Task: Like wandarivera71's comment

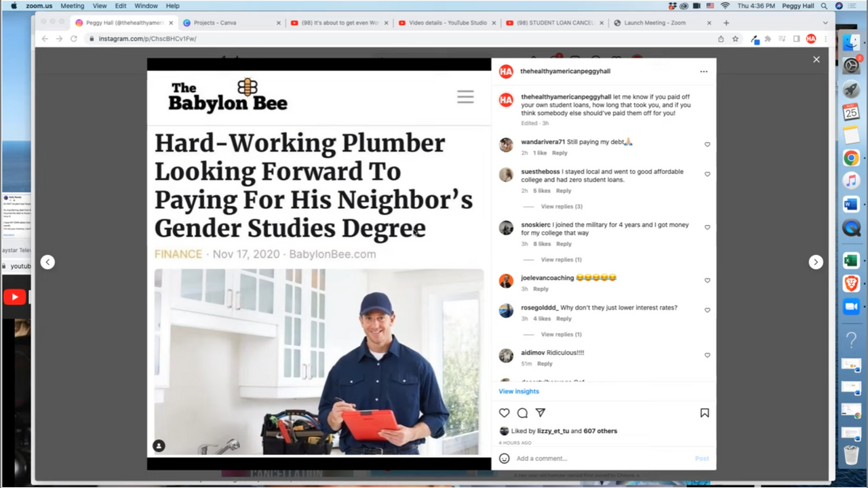Action: tap(707, 144)
